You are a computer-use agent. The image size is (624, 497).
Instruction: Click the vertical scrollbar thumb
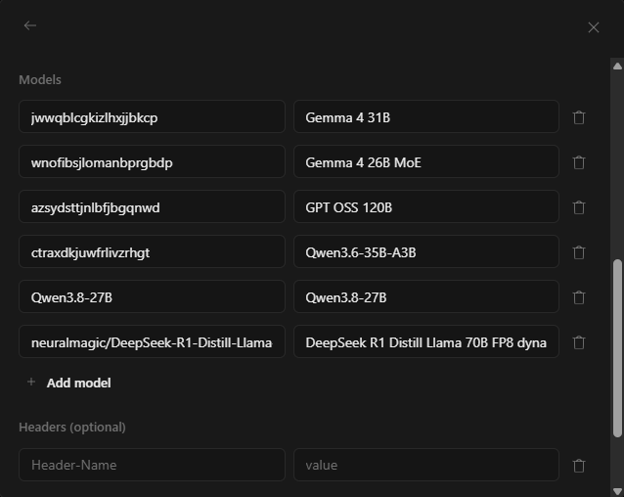[617, 348]
